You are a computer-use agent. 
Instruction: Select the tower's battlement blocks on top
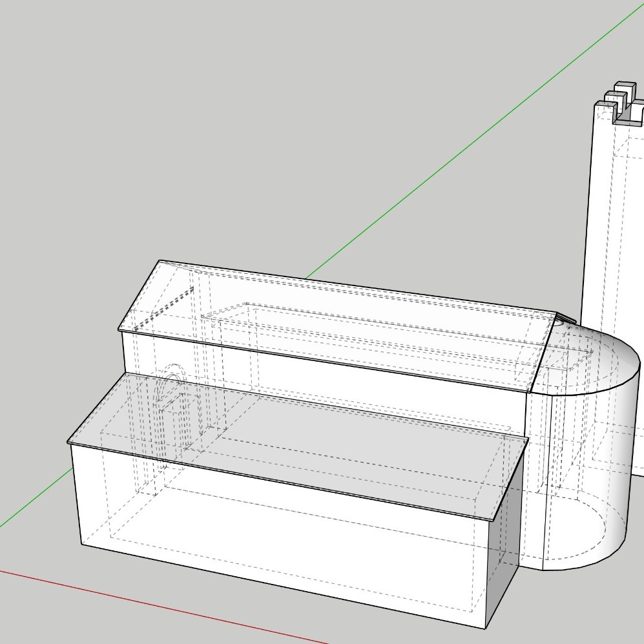click(x=623, y=98)
